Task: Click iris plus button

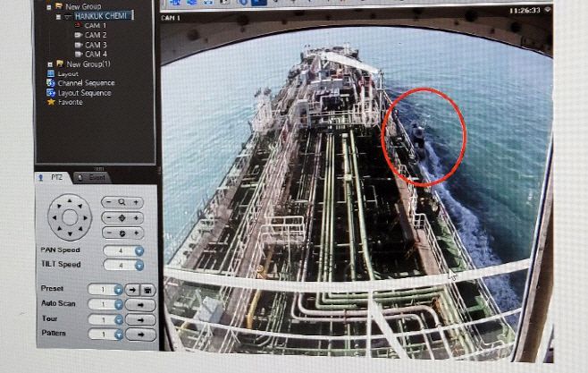Action: click(x=137, y=233)
